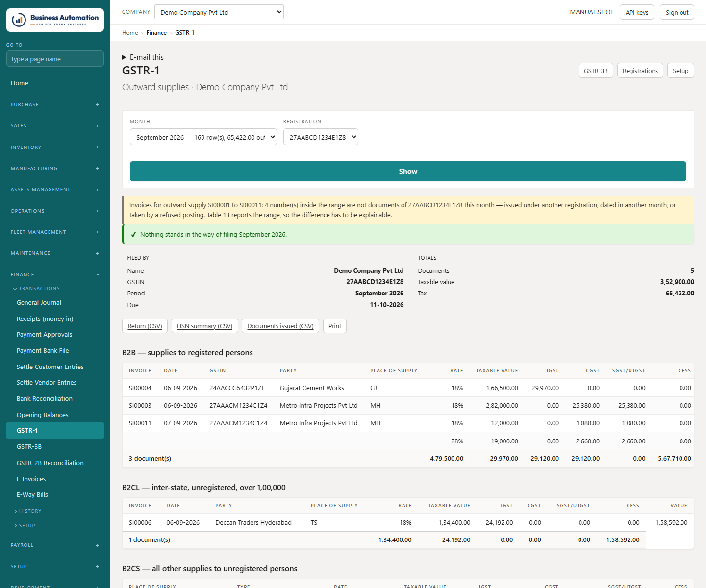
Task: Open the Registrations link
Action: point(640,71)
